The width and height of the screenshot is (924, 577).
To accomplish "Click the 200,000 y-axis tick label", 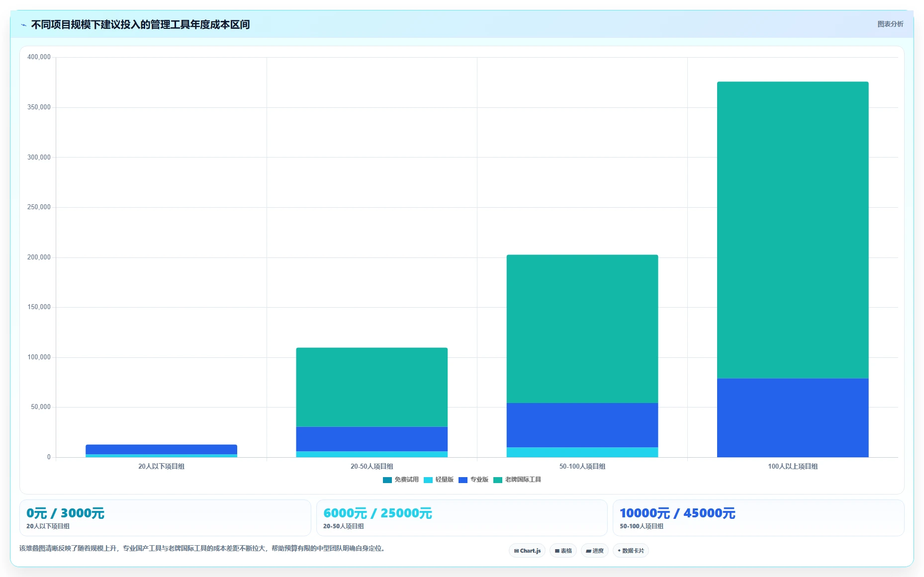I will (39, 257).
